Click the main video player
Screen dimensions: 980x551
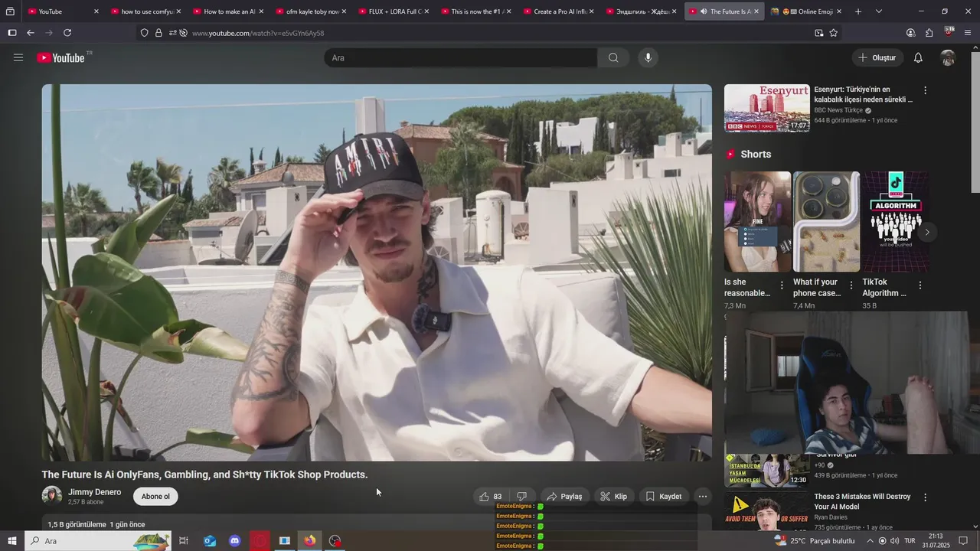point(377,272)
